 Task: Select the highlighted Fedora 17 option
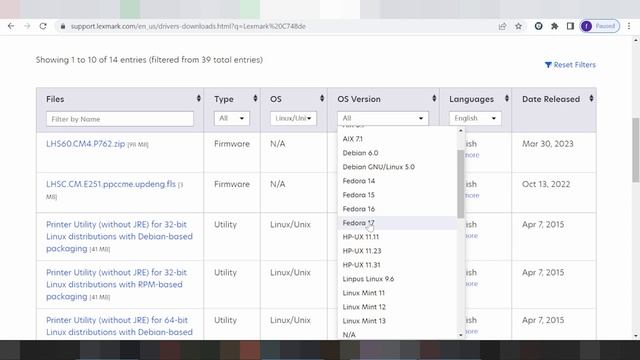(397, 223)
